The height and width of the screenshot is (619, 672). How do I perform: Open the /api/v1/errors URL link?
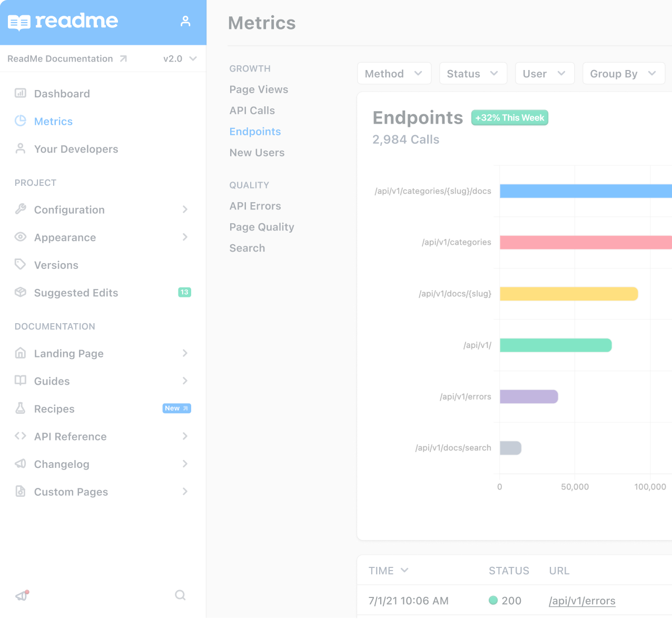(581, 601)
